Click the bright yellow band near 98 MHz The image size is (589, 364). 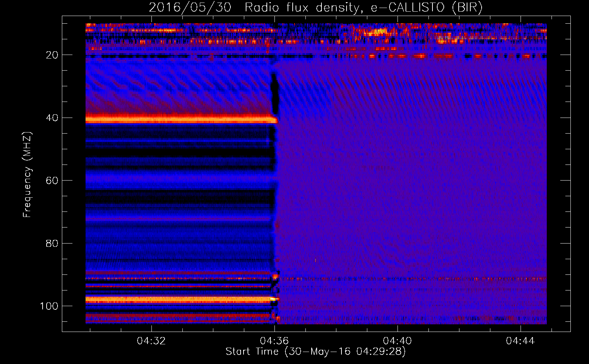(182, 299)
